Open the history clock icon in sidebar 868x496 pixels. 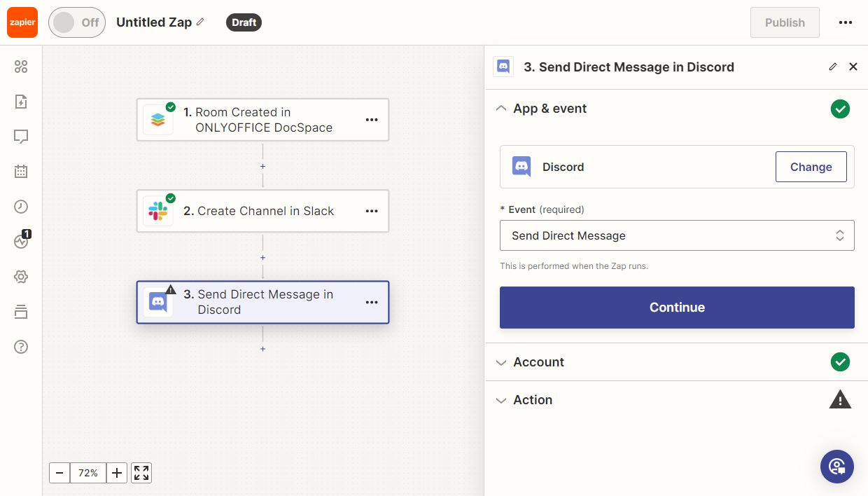click(x=21, y=207)
